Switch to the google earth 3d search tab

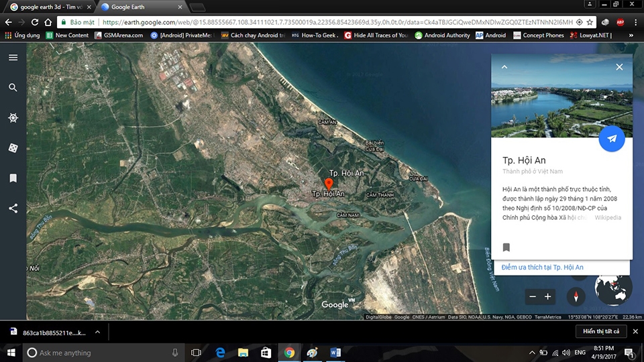tap(50, 7)
